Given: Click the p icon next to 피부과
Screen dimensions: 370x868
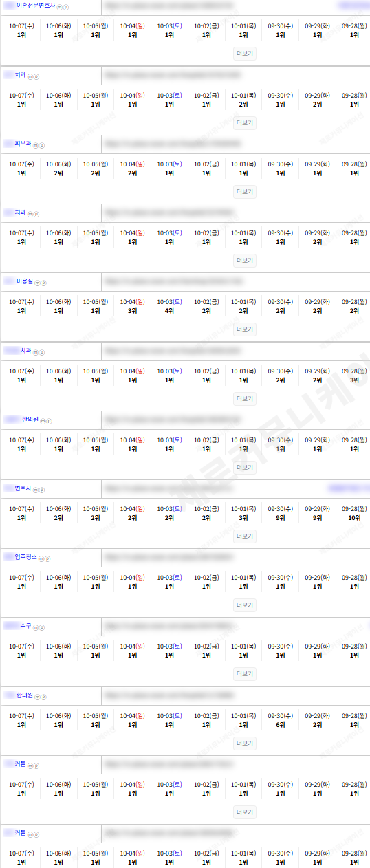Looking at the screenshot, I should point(43,145).
